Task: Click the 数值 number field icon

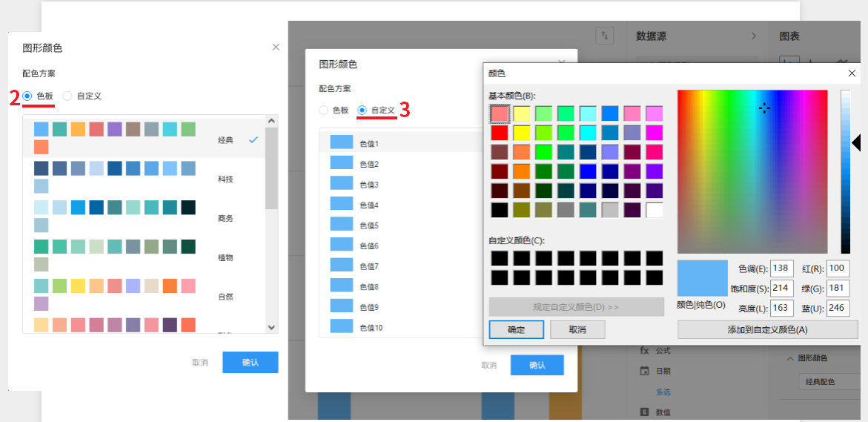Action: tap(644, 412)
